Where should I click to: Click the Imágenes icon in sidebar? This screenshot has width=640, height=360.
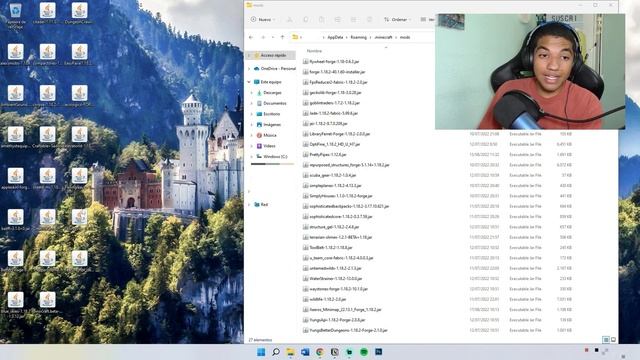pyautogui.click(x=259, y=124)
